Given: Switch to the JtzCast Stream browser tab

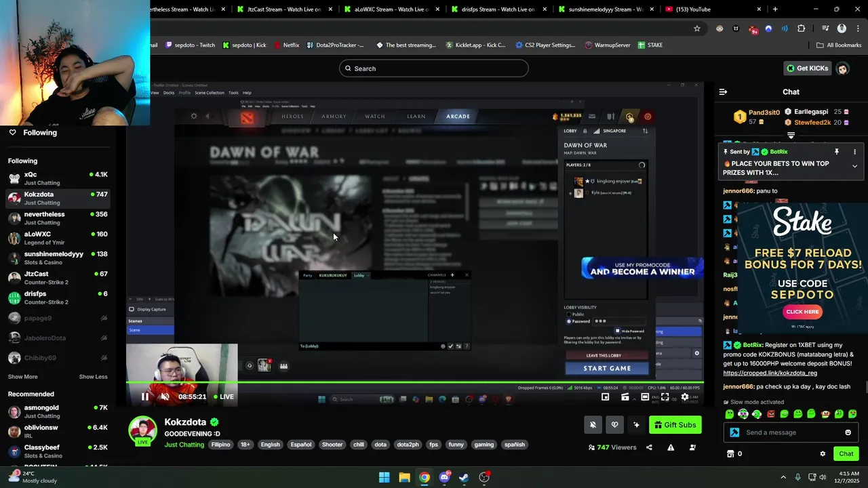Looking at the screenshot, I should [x=283, y=9].
